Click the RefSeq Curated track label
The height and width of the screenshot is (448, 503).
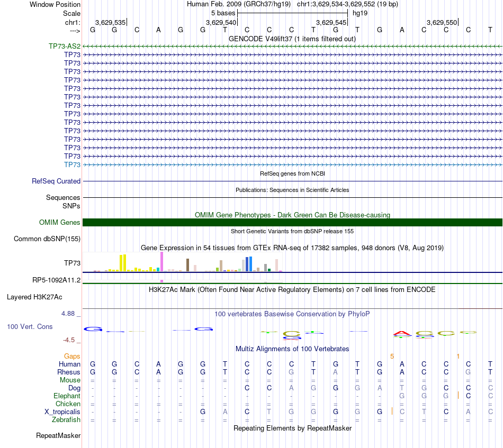56,181
